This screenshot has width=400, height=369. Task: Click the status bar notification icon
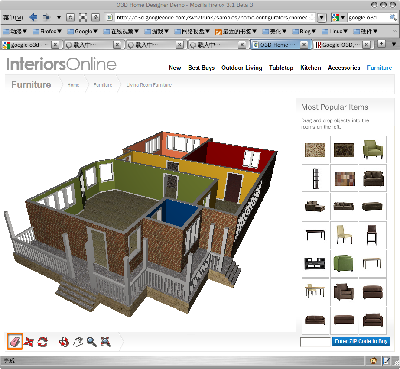tap(374, 361)
